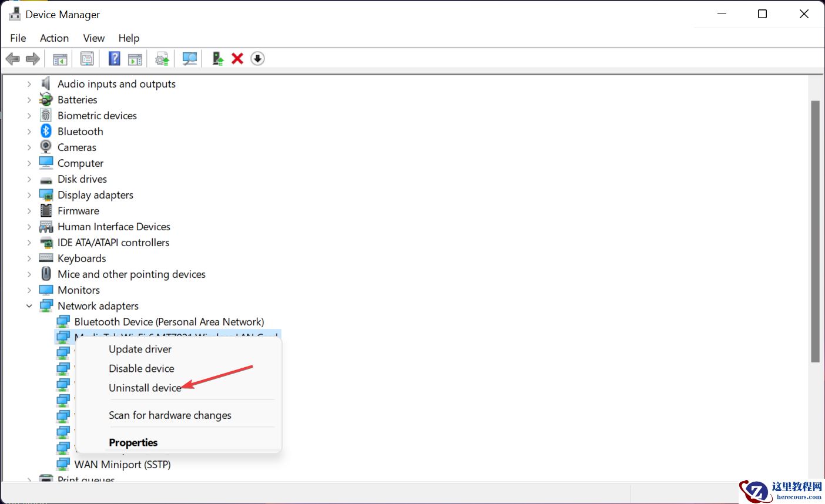
Task: Select the Display adapters category icon
Action: pyautogui.click(x=46, y=194)
